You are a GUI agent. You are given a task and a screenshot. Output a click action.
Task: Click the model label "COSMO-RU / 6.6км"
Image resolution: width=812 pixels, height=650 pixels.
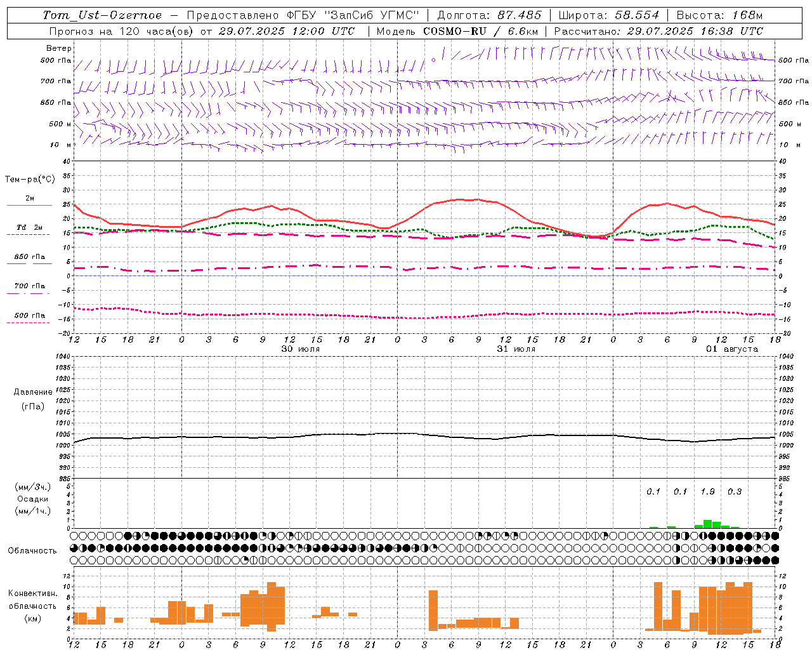481,31
